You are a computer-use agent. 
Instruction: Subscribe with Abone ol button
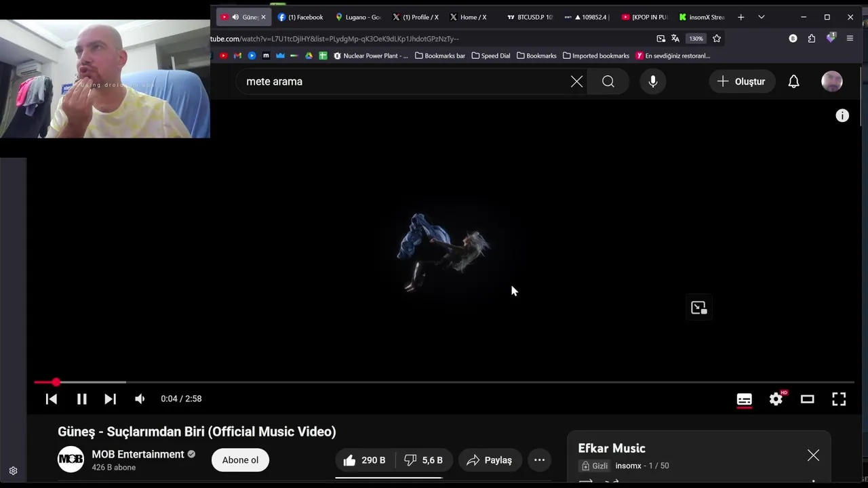(x=240, y=460)
